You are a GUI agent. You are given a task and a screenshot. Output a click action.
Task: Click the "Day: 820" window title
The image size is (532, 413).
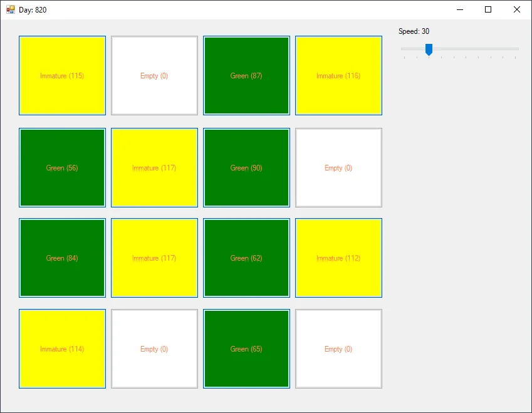[33, 10]
